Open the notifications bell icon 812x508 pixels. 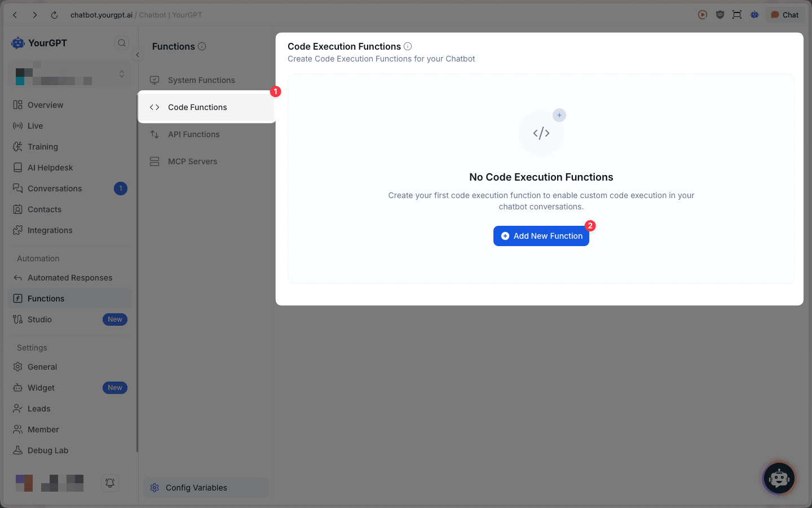click(x=110, y=483)
